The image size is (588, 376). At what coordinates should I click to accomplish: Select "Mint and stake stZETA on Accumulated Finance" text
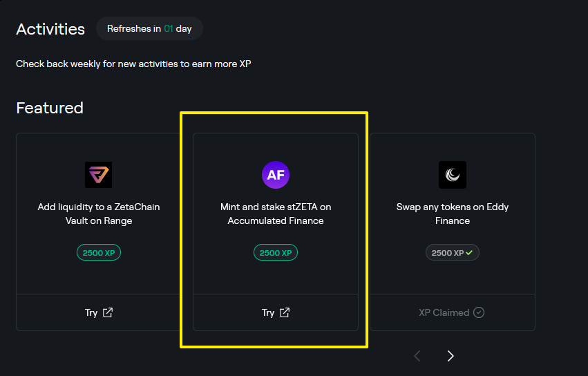pos(276,214)
